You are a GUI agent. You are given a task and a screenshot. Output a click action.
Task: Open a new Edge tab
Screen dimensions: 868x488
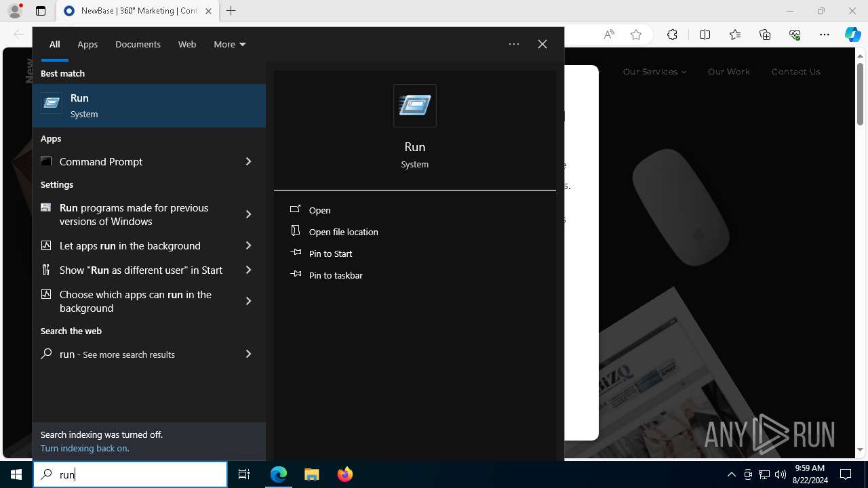click(x=231, y=11)
